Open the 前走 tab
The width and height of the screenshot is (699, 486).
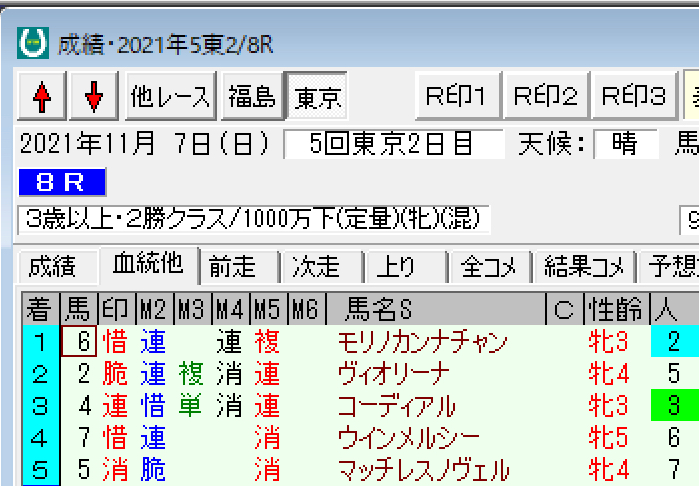(x=239, y=268)
